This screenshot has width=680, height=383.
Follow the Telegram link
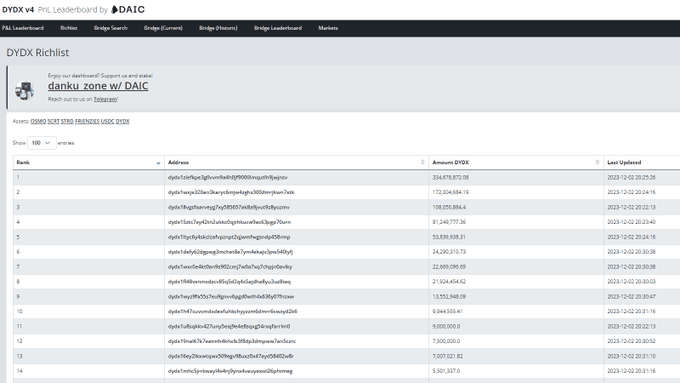[105, 99]
